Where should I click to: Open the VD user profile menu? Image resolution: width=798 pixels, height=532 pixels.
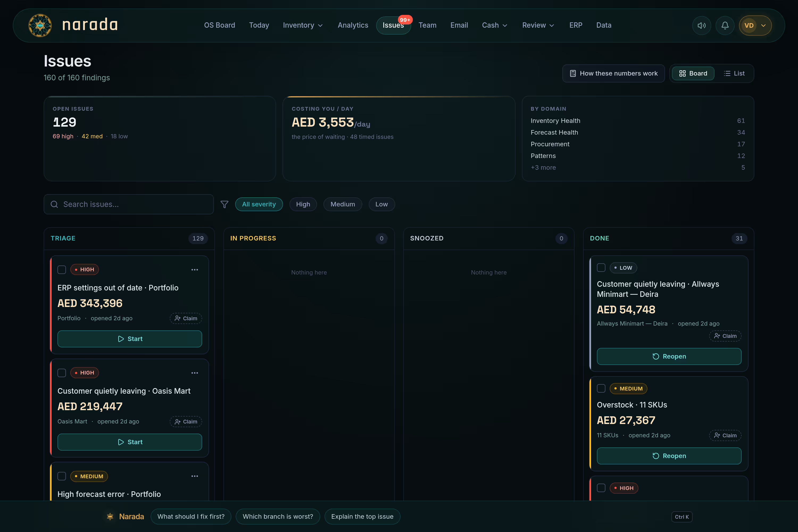[x=755, y=26]
